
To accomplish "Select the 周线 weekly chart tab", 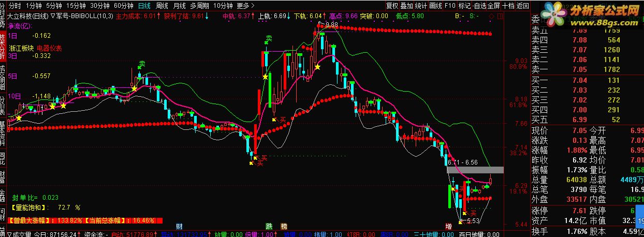I will [162, 6].
